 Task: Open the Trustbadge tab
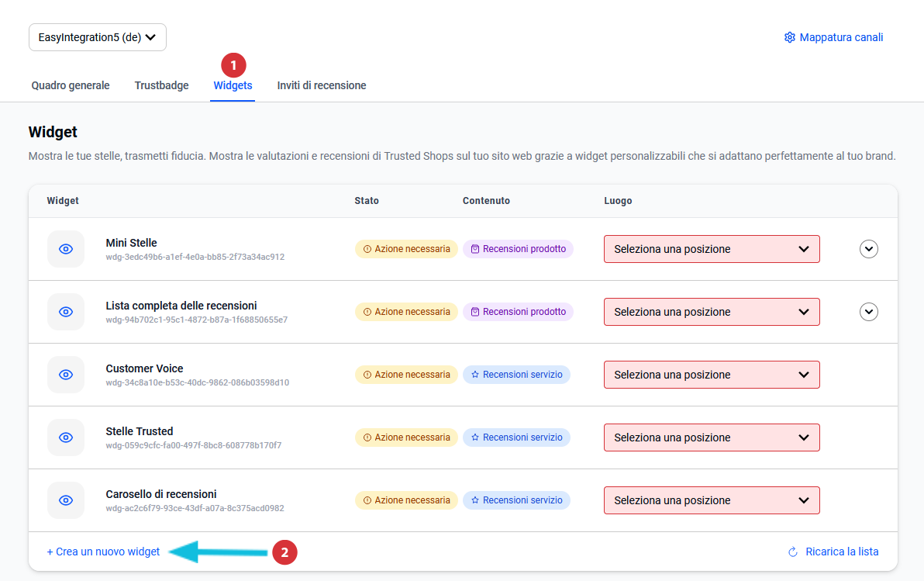click(161, 85)
